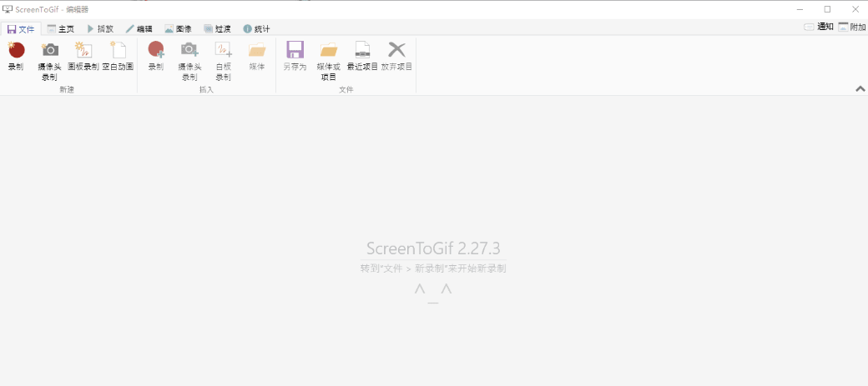
Task: Maximize the ScreenToGif editor window
Action: (828, 9)
